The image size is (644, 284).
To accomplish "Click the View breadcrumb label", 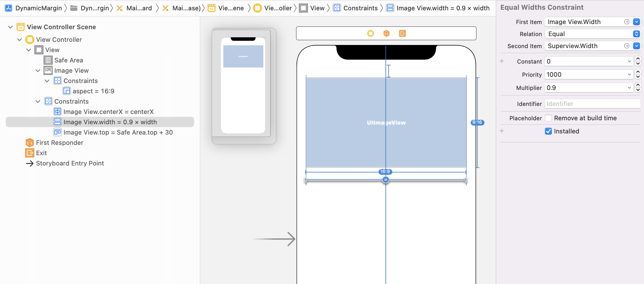I will coord(317,8).
